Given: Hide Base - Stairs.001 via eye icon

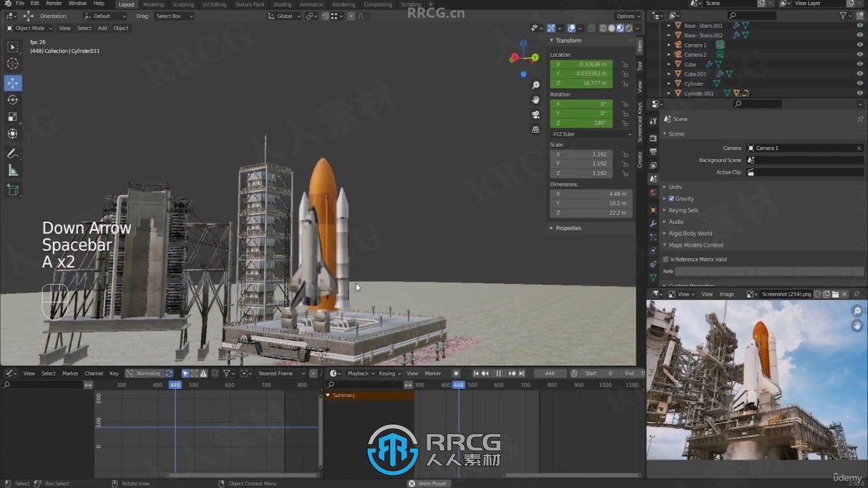Looking at the screenshot, I should pyautogui.click(x=860, y=26).
